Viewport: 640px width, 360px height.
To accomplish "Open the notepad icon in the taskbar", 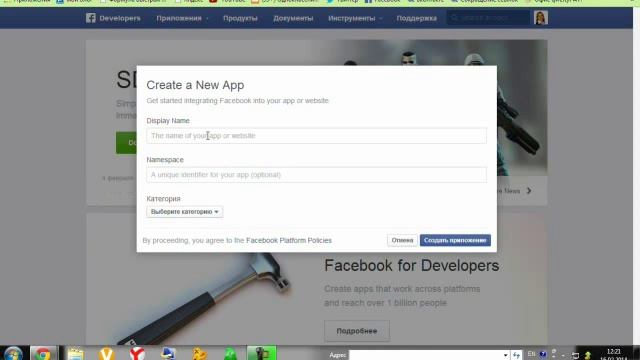I will [x=76, y=353].
